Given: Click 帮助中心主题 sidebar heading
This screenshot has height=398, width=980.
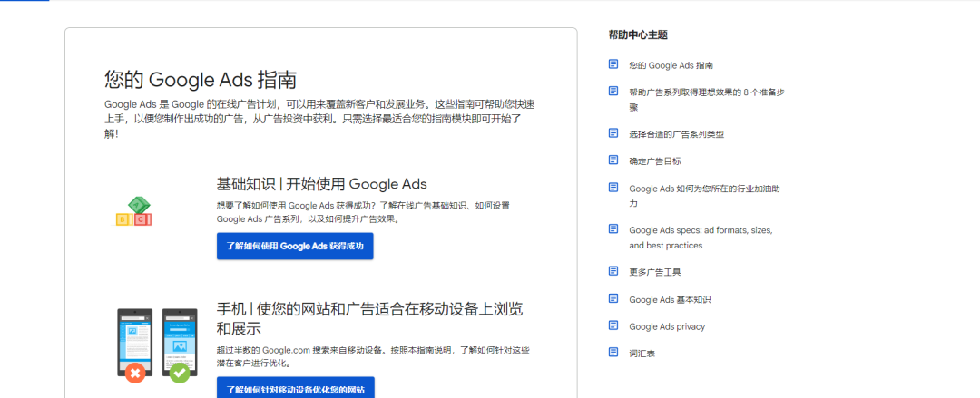Looking at the screenshot, I should click(x=638, y=35).
